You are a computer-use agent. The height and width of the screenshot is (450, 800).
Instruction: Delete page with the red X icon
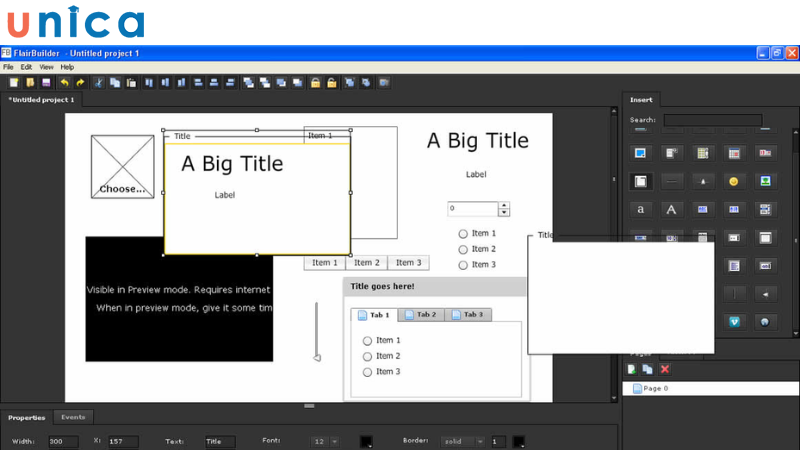point(664,370)
